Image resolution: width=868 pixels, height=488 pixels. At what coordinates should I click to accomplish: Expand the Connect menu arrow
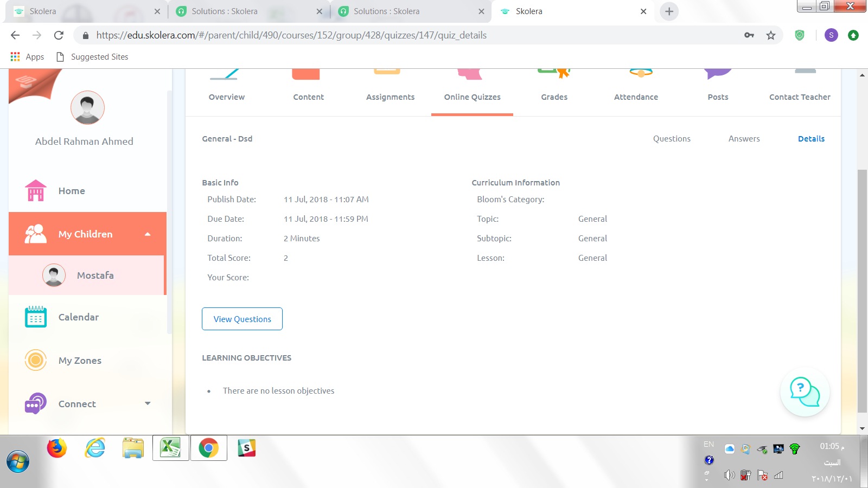pyautogui.click(x=148, y=403)
